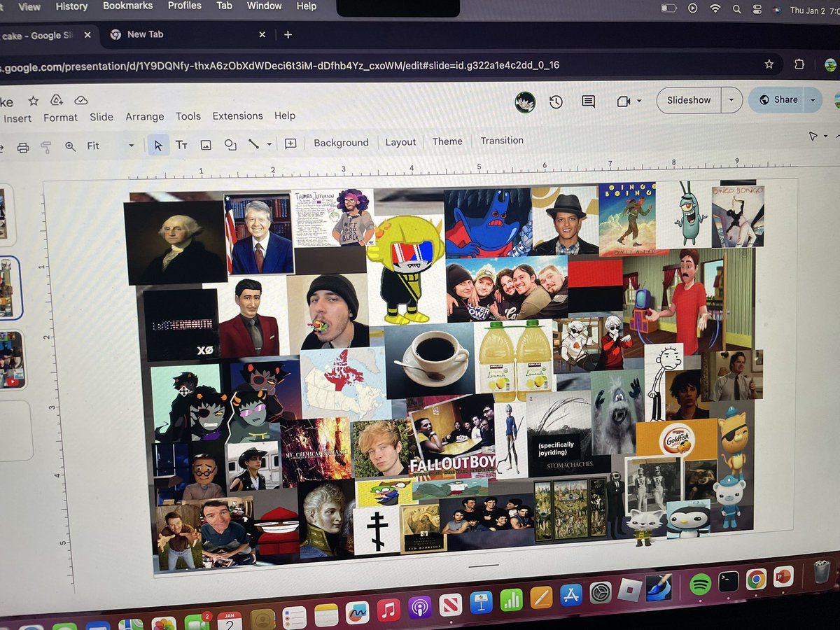840x630 pixels.
Task: Open the Extensions menu
Action: point(237,116)
